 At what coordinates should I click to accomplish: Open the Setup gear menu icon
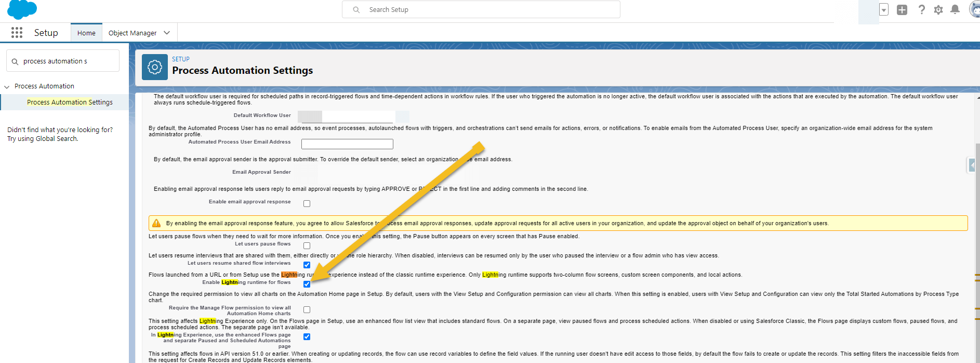coord(938,9)
